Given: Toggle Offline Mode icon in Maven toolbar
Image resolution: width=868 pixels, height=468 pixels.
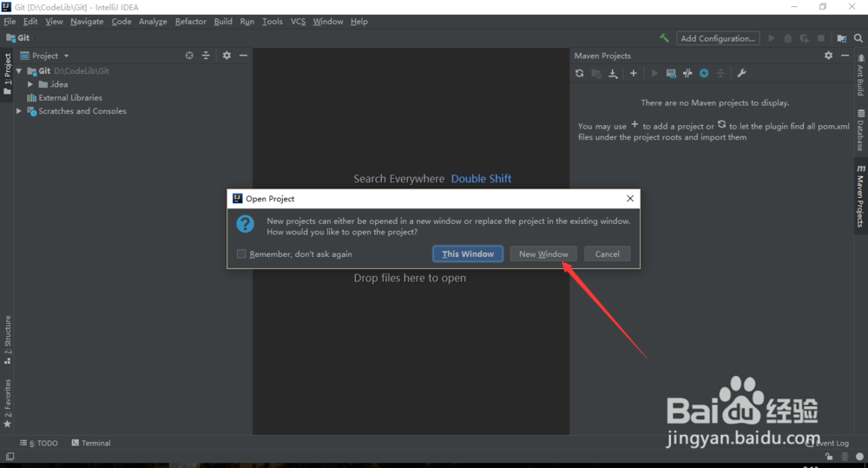Looking at the screenshot, I should [x=687, y=73].
